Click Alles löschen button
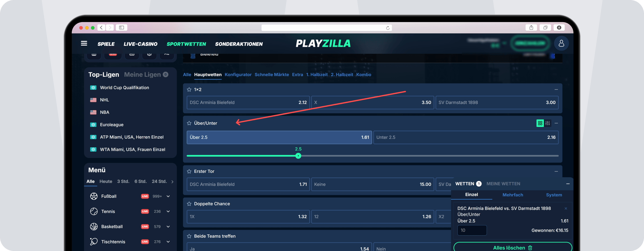Screen dimensions: 644x251 tap(513, 248)
